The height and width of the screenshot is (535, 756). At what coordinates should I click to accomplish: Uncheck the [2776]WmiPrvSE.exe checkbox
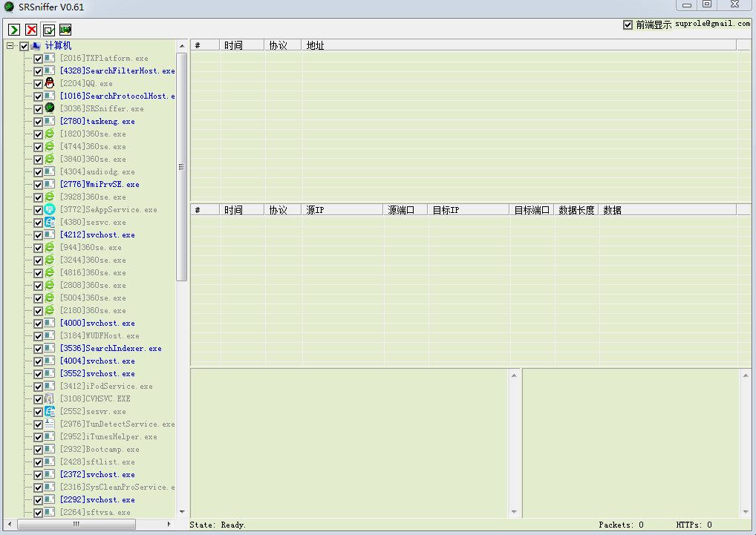tap(38, 185)
